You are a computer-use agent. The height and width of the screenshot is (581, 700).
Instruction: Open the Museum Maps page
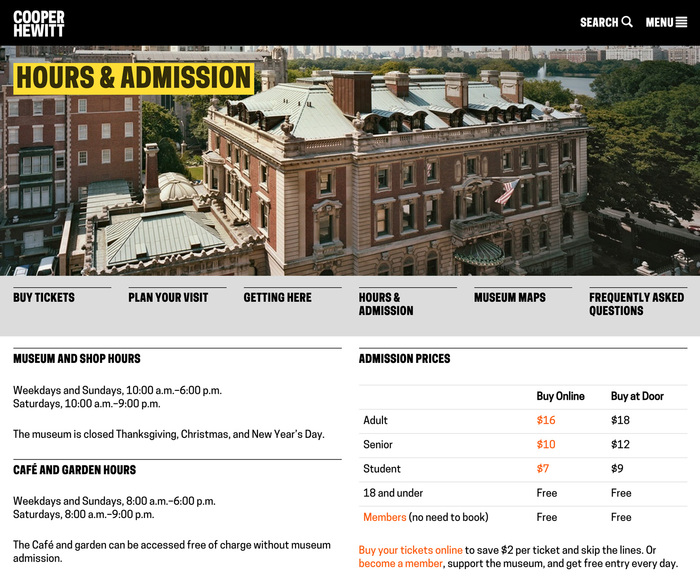[x=509, y=297]
